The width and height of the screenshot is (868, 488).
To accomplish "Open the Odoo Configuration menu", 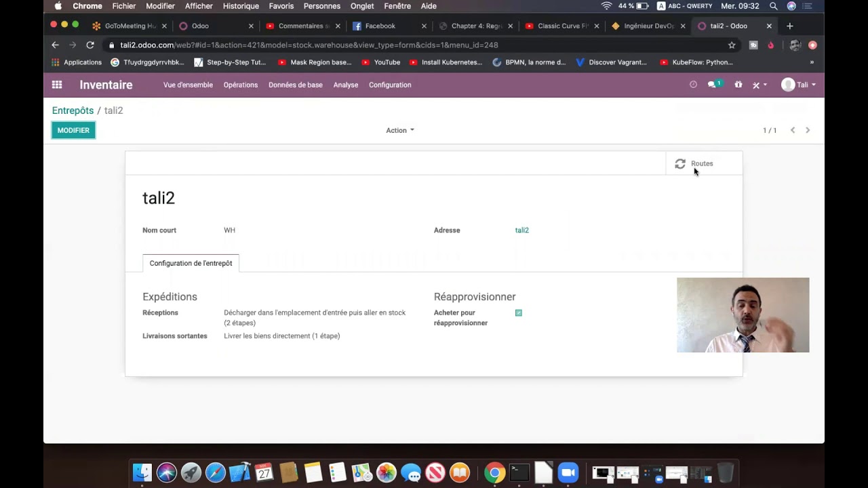I will pyautogui.click(x=390, y=85).
